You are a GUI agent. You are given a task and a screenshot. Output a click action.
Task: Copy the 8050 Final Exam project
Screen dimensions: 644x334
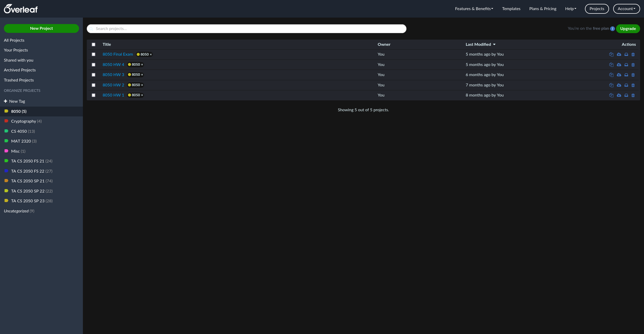[611, 54]
